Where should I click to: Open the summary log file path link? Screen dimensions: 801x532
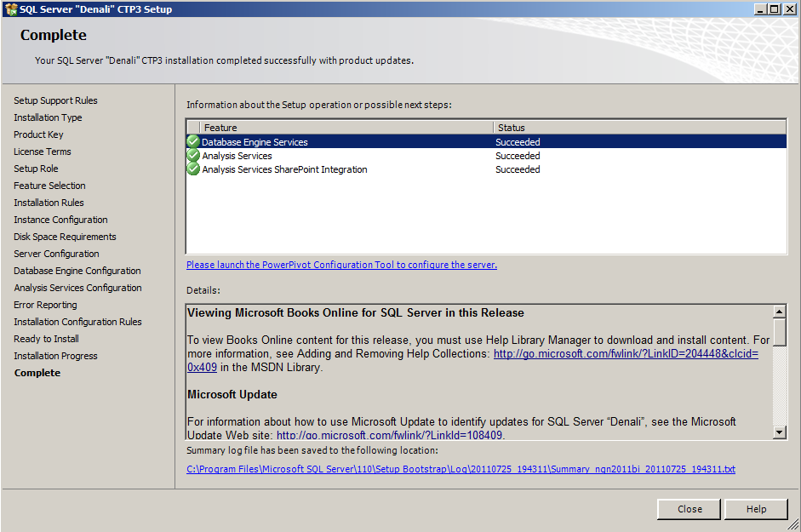point(461,469)
